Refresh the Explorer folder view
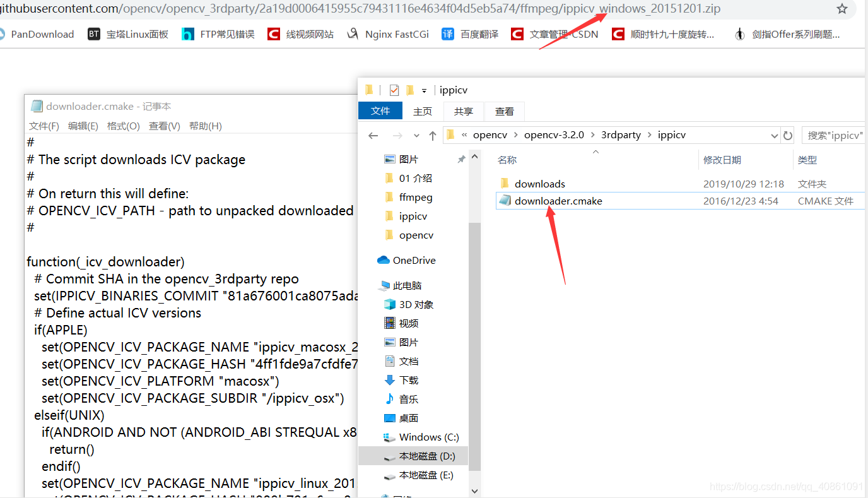Viewport: 868px width, 498px height. [x=788, y=135]
